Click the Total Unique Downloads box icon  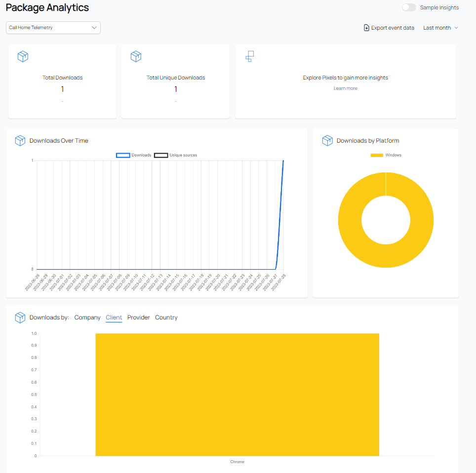pyautogui.click(x=136, y=56)
